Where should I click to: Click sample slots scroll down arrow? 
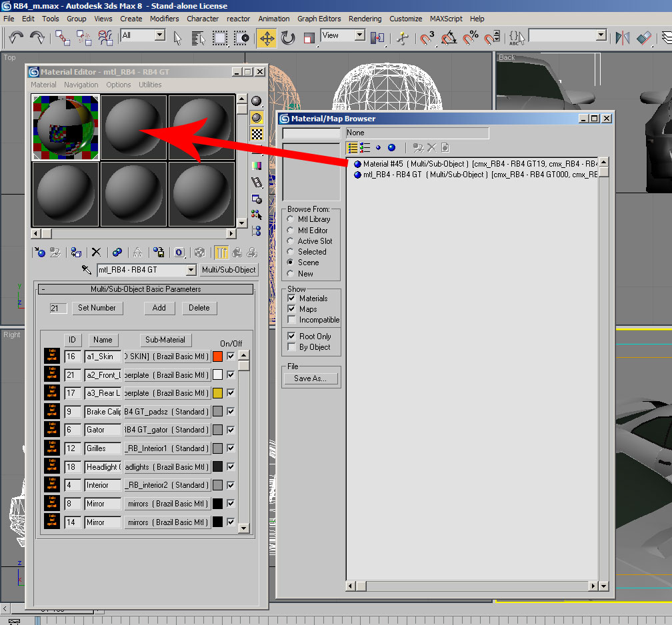click(x=242, y=223)
